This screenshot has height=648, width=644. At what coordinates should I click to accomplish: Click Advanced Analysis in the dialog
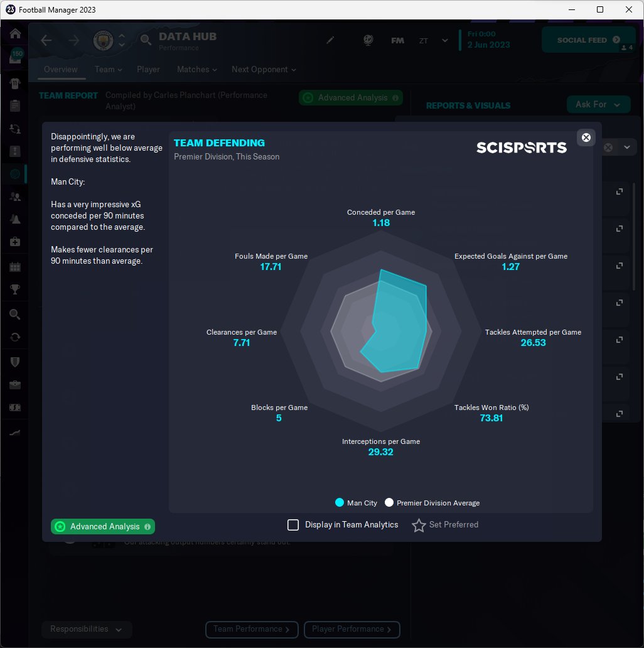pyautogui.click(x=103, y=526)
